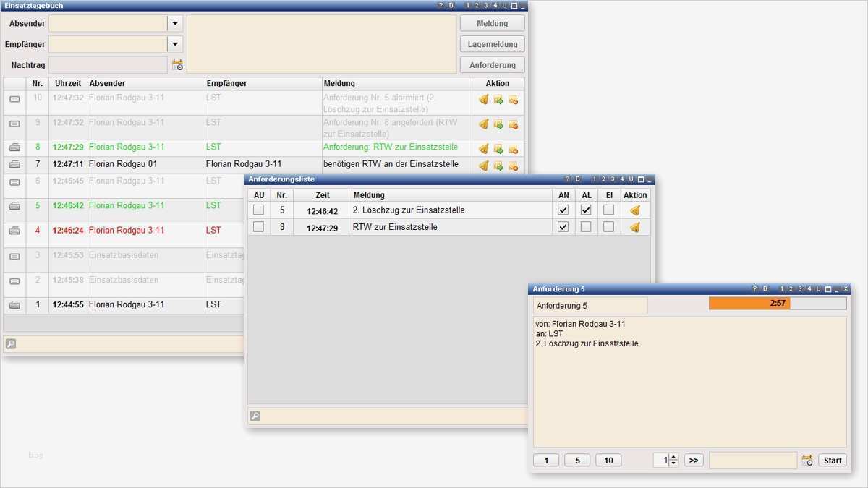Tick the AU checkbox for request 8

point(258,226)
